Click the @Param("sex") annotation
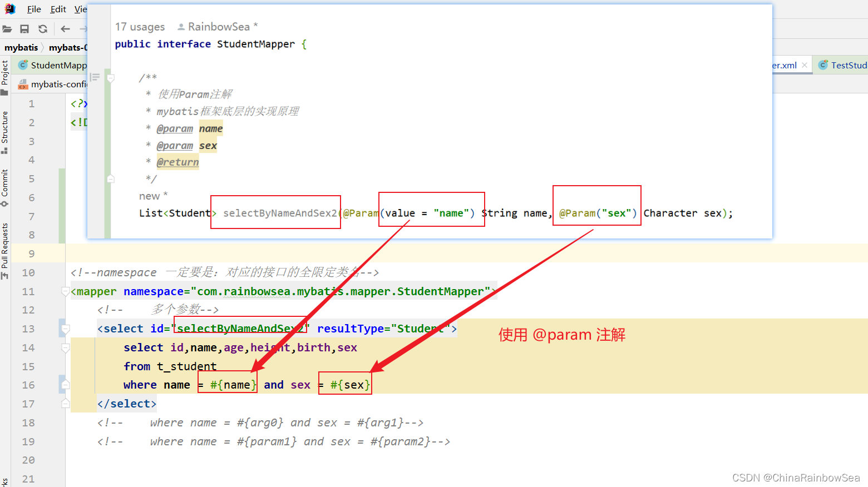 (598, 213)
